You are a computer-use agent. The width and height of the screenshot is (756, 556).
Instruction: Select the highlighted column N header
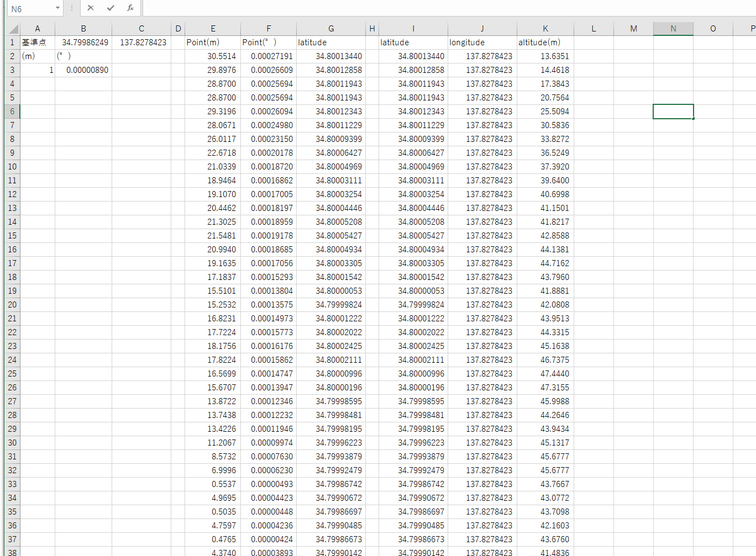[673, 29]
